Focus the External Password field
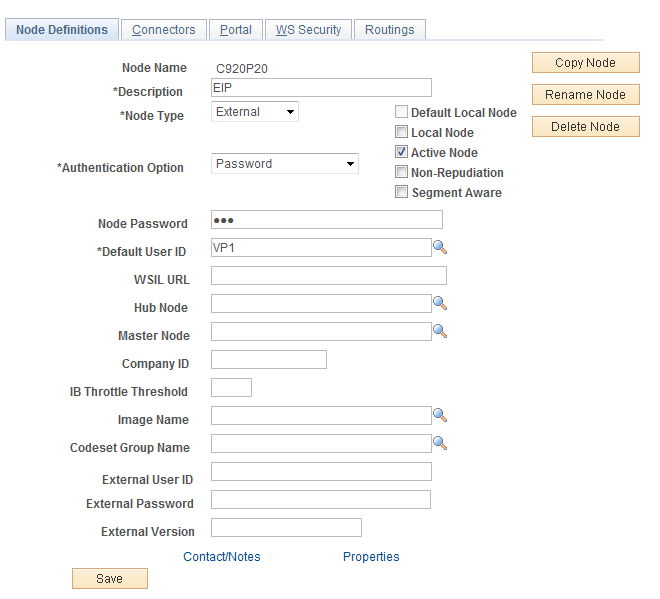 pyautogui.click(x=321, y=499)
